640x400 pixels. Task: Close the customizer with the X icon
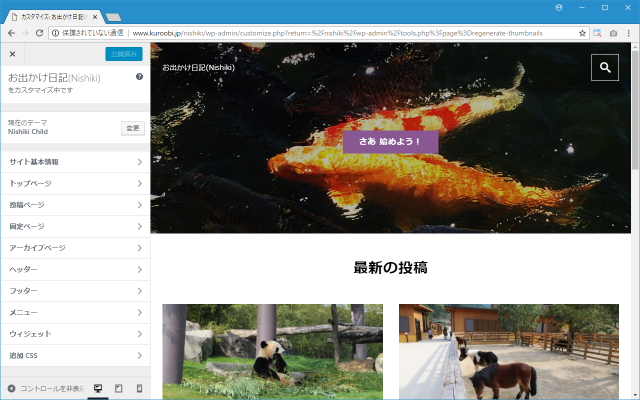[12, 54]
